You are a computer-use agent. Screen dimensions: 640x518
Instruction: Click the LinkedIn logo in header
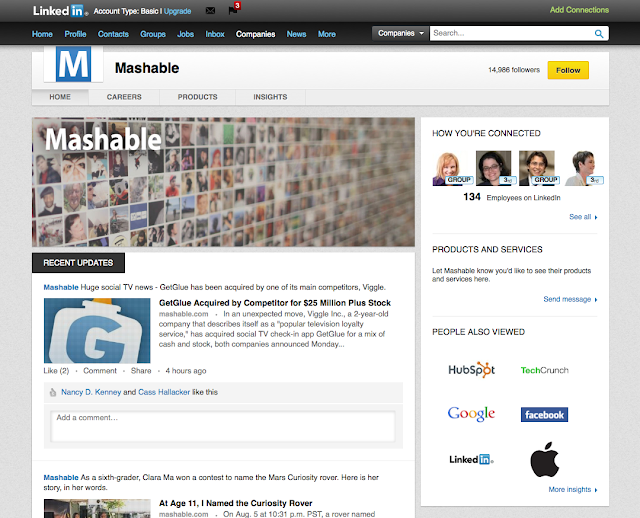(61, 10)
